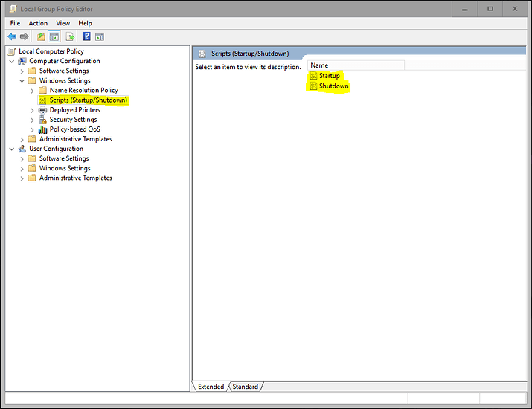Expand the Deployed Printers node
Viewport: 532px width, 409px height.
pos(32,111)
